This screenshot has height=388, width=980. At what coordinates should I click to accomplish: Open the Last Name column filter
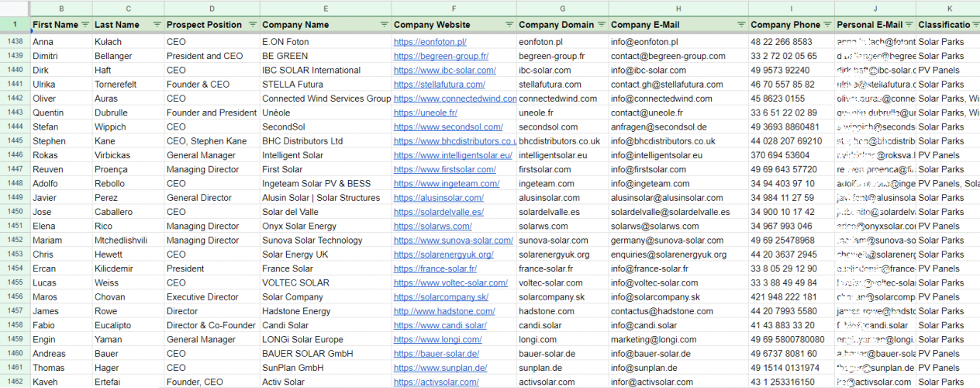click(x=157, y=25)
